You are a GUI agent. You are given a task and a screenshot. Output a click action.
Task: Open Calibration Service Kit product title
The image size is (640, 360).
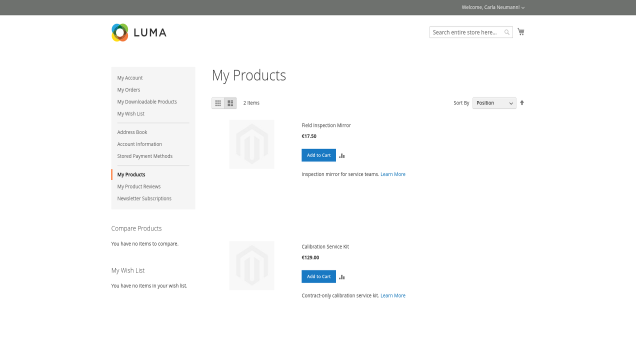(x=325, y=247)
